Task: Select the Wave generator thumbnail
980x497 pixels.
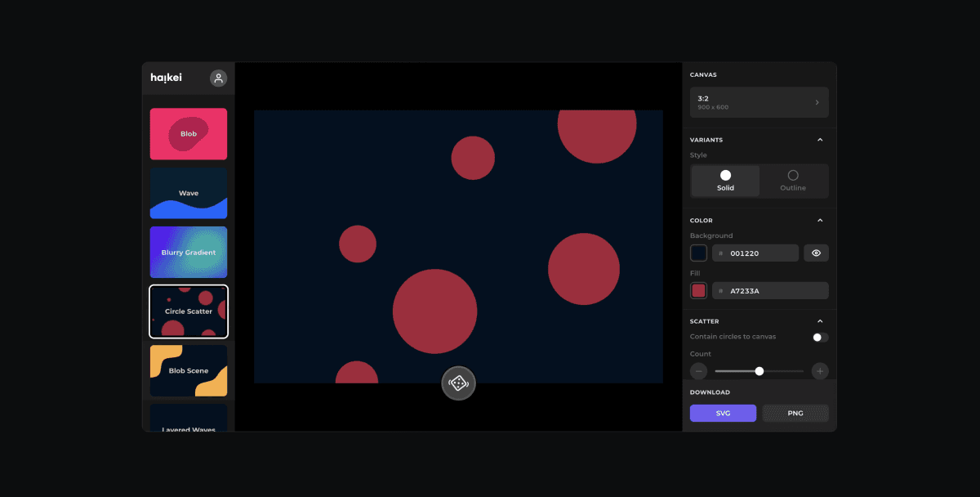Action: [189, 193]
